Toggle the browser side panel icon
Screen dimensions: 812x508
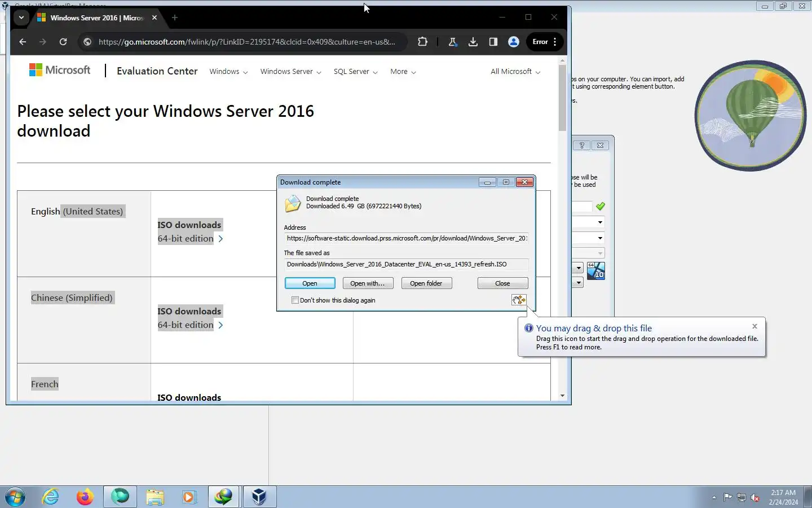pyautogui.click(x=493, y=42)
